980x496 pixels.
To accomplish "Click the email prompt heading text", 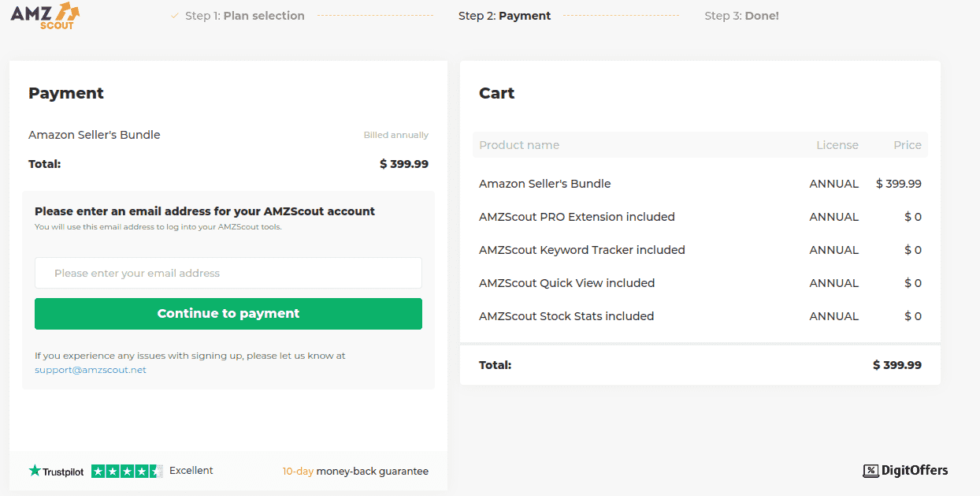I will [x=205, y=211].
